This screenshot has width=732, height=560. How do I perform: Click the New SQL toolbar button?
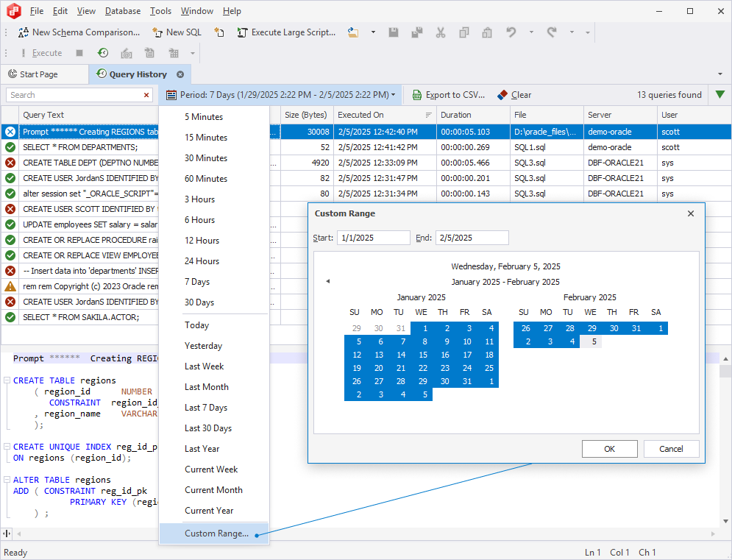[177, 32]
